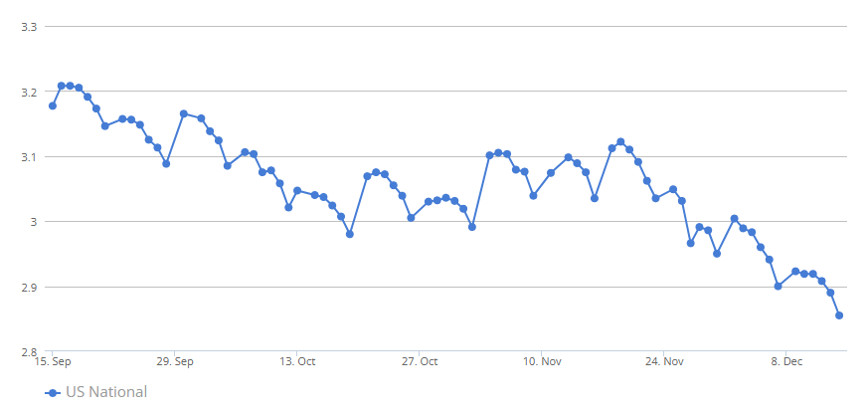Click the 27. Oct x-axis label
868x412 pixels.
click(420, 361)
